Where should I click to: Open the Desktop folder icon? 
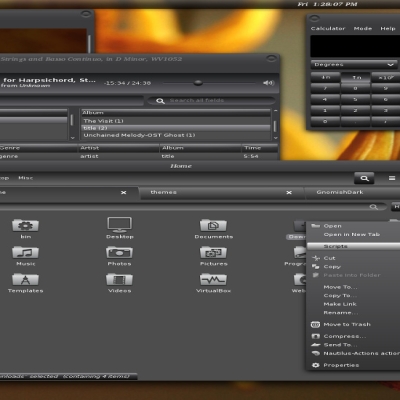(119, 225)
